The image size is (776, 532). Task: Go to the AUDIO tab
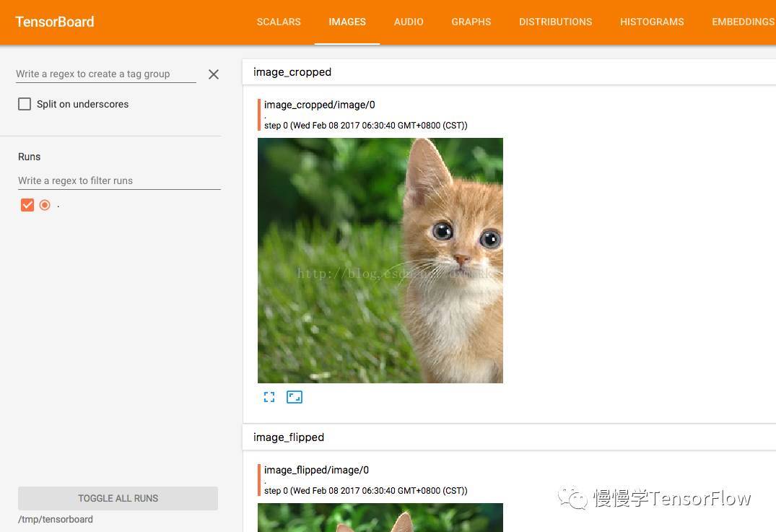pos(409,22)
